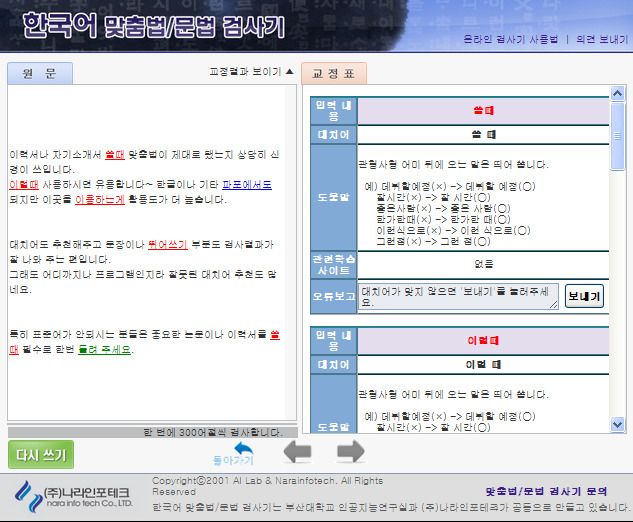This screenshot has width=633, height=522.
Task: Collapse 교정결과 보이기 with the triangle
Action: tap(289, 71)
